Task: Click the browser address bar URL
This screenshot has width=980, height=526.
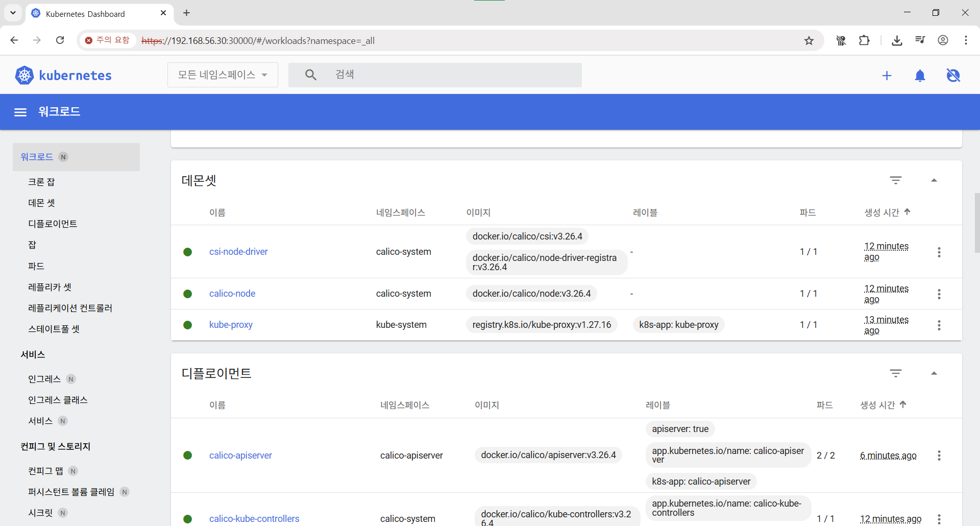Action: coord(258,41)
